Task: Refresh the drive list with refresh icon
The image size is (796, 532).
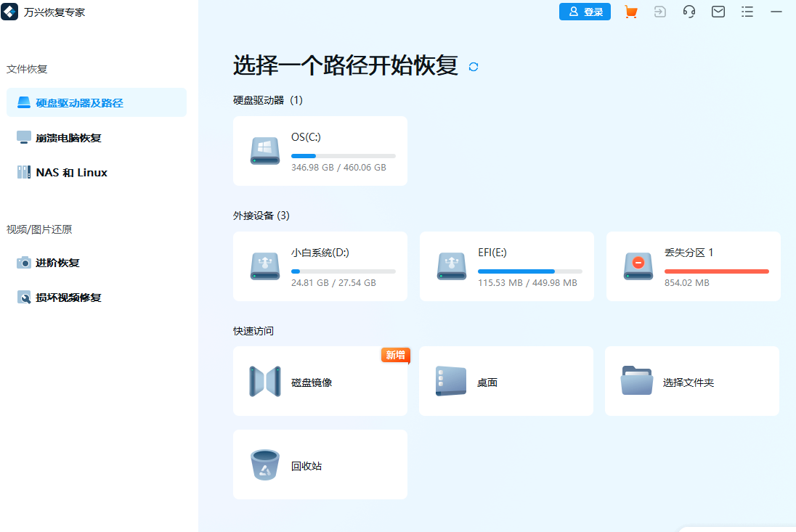Action: pyautogui.click(x=473, y=66)
